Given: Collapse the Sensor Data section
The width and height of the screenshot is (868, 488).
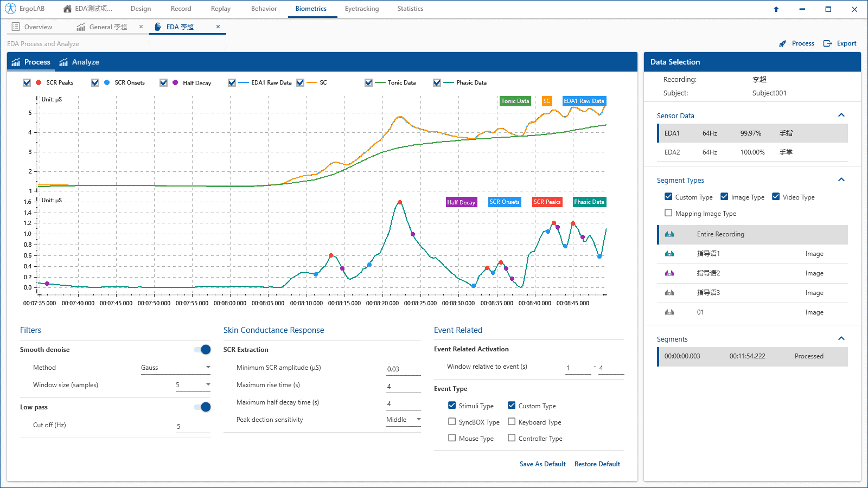Looking at the screenshot, I should (841, 115).
